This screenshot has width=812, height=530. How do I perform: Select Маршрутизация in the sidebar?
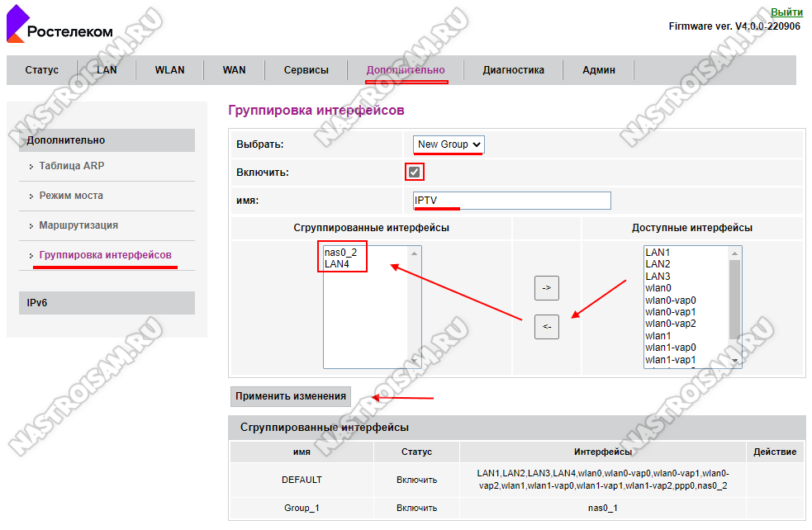78,225
